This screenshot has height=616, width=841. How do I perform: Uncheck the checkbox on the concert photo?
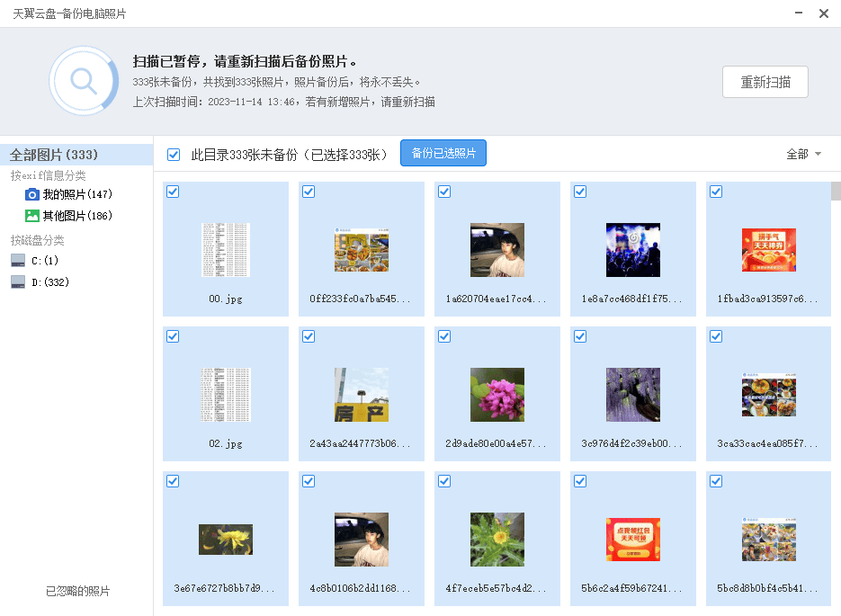pos(580,192)
